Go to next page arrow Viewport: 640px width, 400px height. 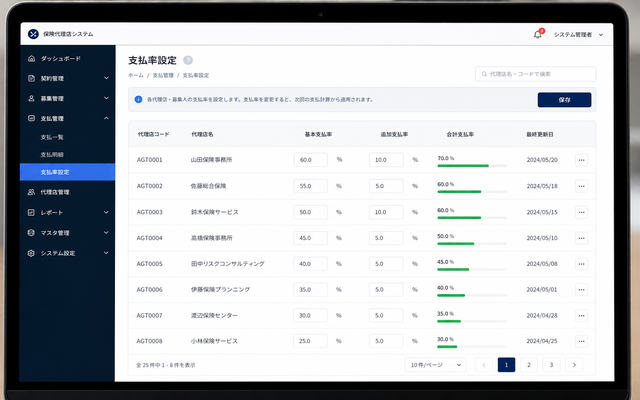click(x=574, y=365)
